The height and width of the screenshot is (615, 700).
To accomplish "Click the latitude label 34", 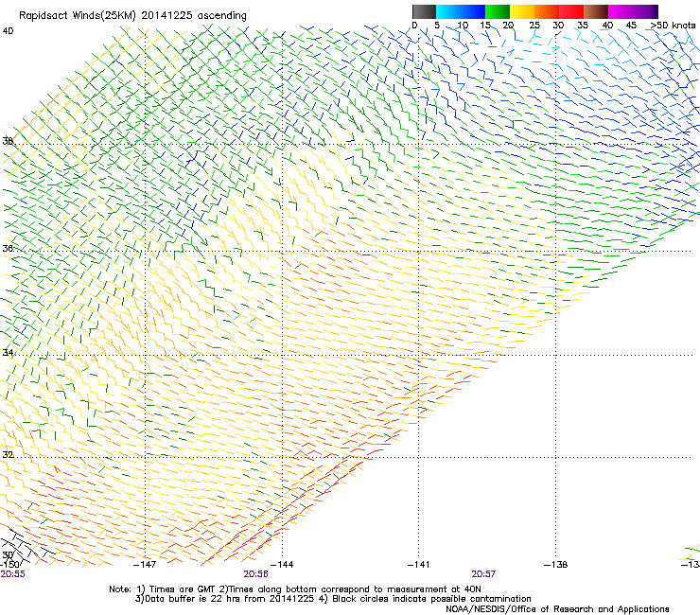I will click(x=8, y=353).
